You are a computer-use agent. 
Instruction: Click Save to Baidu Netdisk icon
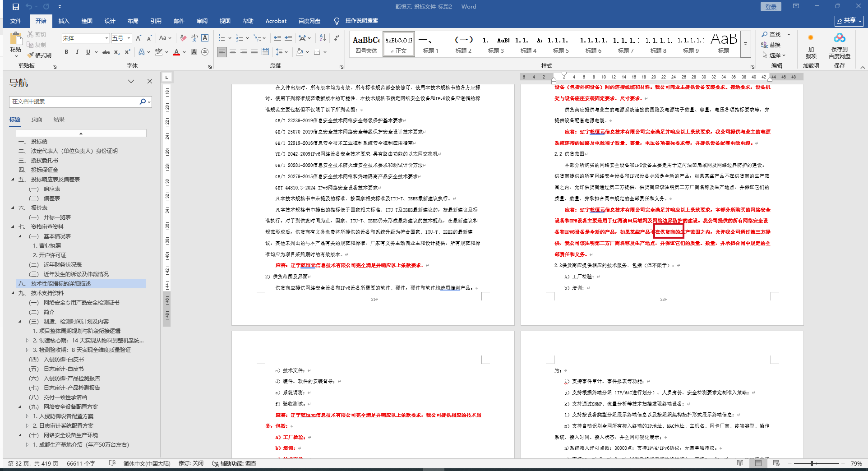(839, 45)
